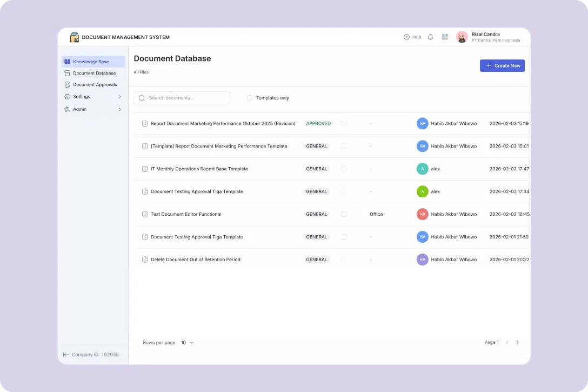Open the Rows per page dropdown
The image size is (588, 392).
point(186,342)
